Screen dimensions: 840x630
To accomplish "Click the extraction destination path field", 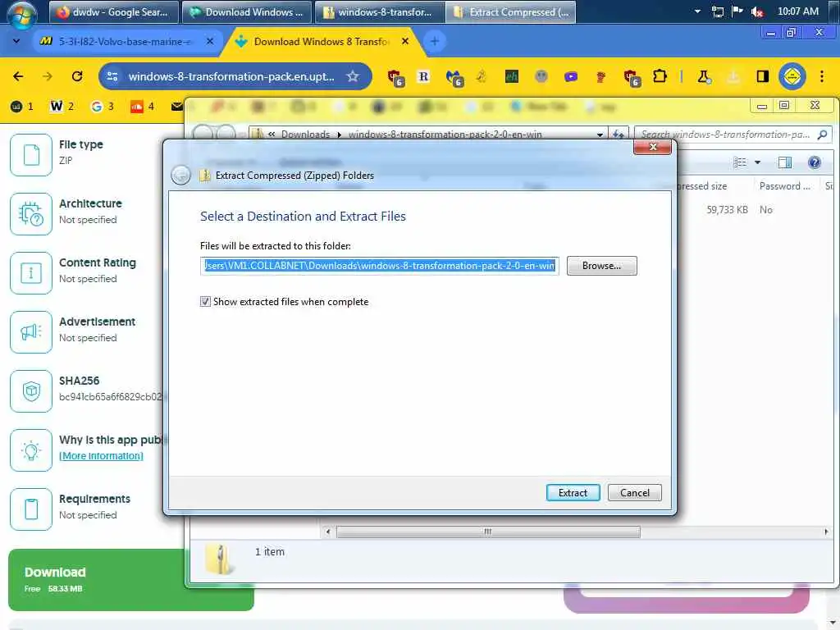I will (x=379, y=266).
